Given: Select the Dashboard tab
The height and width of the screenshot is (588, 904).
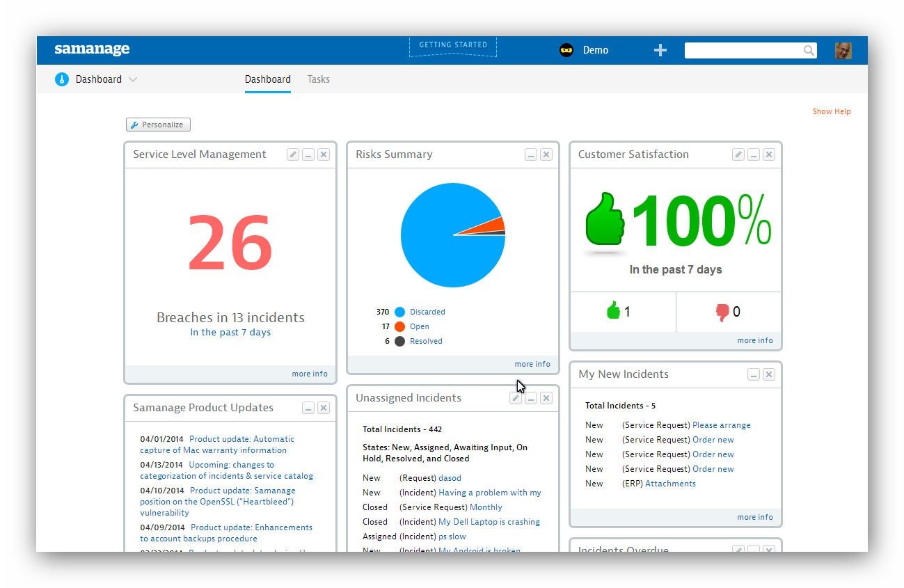Looking at the screenshot, I should (268, 79).
